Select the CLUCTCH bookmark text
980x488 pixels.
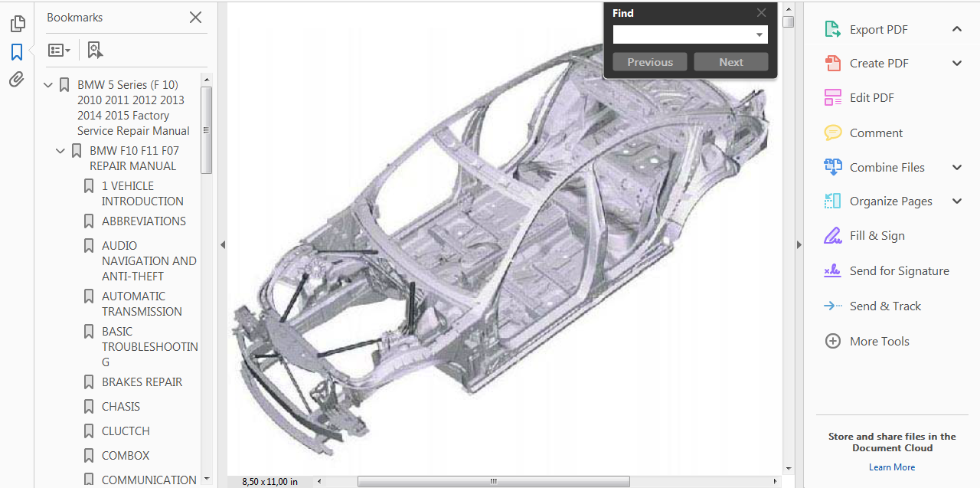pos(126,431)
